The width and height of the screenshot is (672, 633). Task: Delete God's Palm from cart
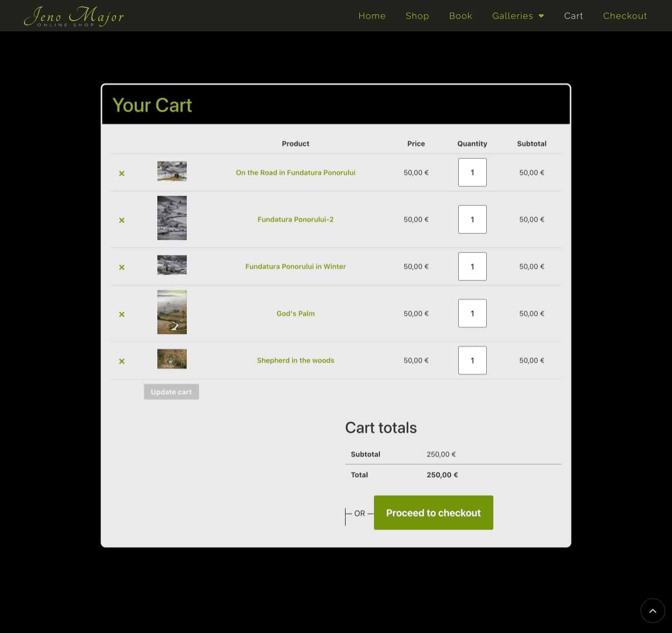(122, 314)
